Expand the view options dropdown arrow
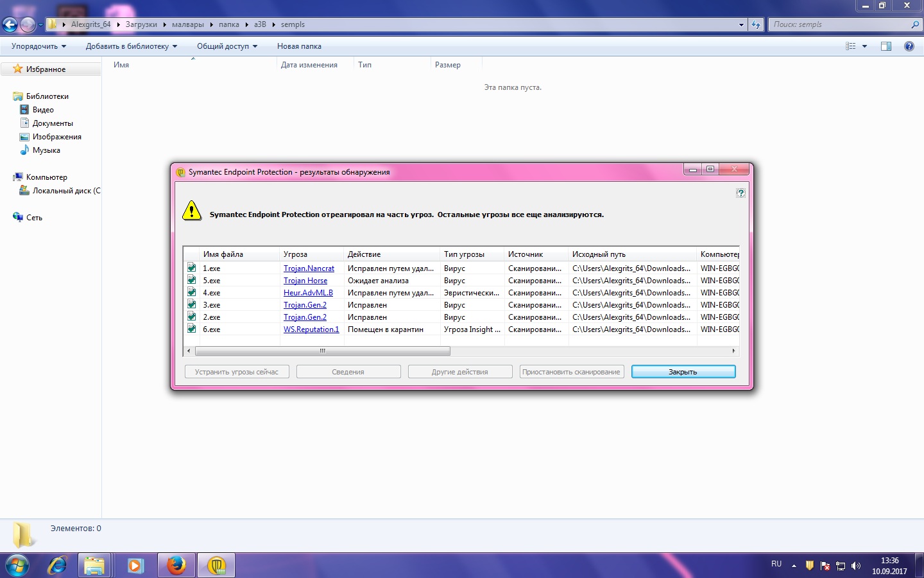The height and width of the screenshot is (578, 924). tap(864, 46)
